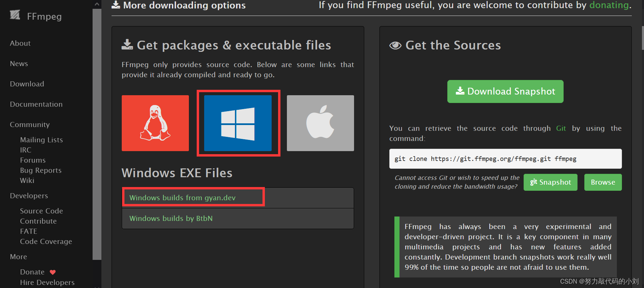Open the Download sidebar item
The width and height of the screenshot is (644, 288).
[x=27, y=84]
